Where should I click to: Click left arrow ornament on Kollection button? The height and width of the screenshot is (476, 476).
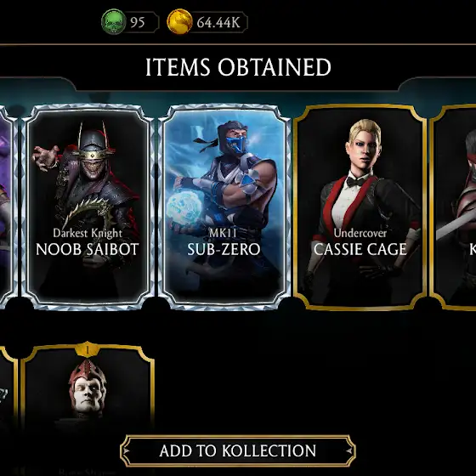(x=126, y=450)
